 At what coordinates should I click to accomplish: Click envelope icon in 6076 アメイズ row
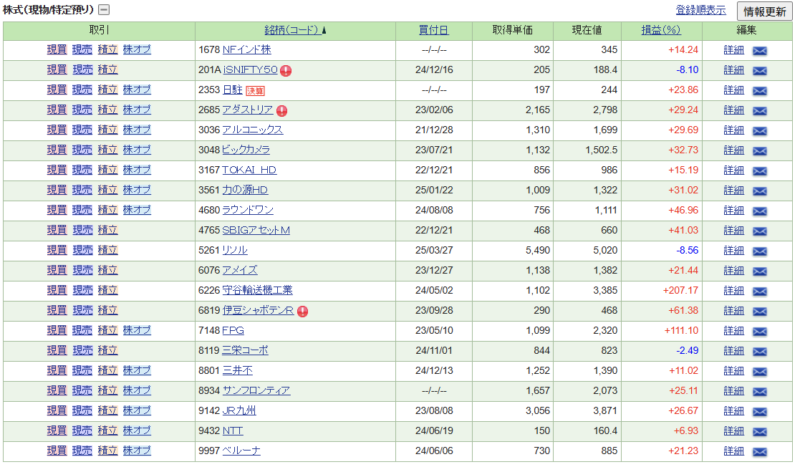point(760,271)
